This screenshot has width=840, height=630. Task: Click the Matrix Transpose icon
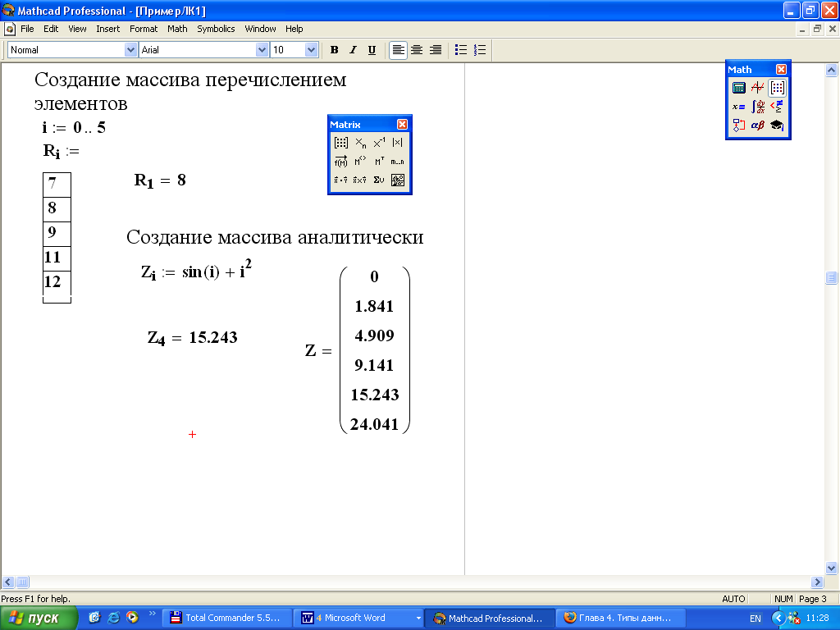379,162
